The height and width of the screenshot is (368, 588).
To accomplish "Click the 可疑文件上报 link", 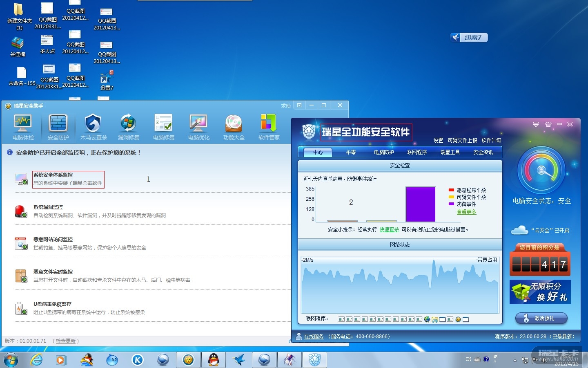I will [x=462, y=140].
